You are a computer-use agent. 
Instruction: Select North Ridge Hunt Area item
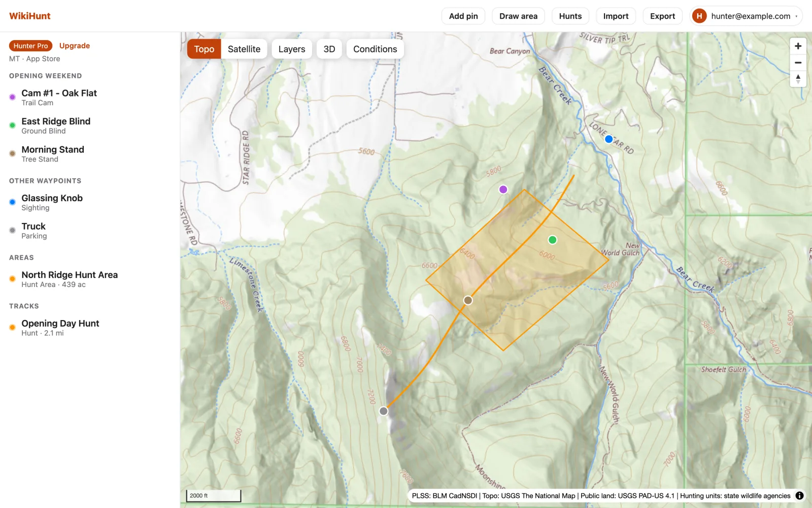[x=90, y=279]
